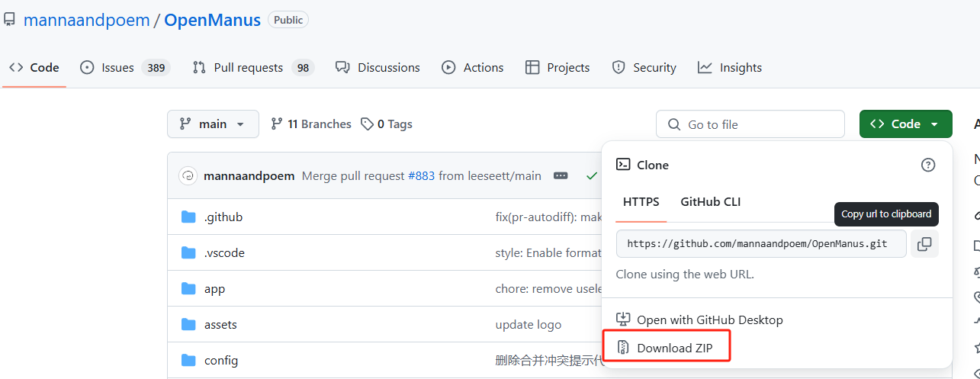Viewport: 980px width, 379px height.
Task: Open the Projects tab
Action: pyautogui.click(x=557, y=67)
